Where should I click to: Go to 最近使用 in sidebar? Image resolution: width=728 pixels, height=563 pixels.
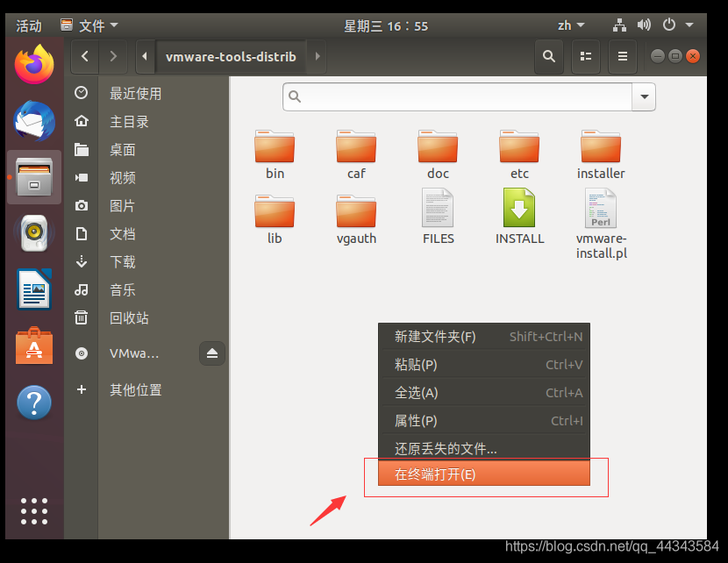tap(146, 93)
